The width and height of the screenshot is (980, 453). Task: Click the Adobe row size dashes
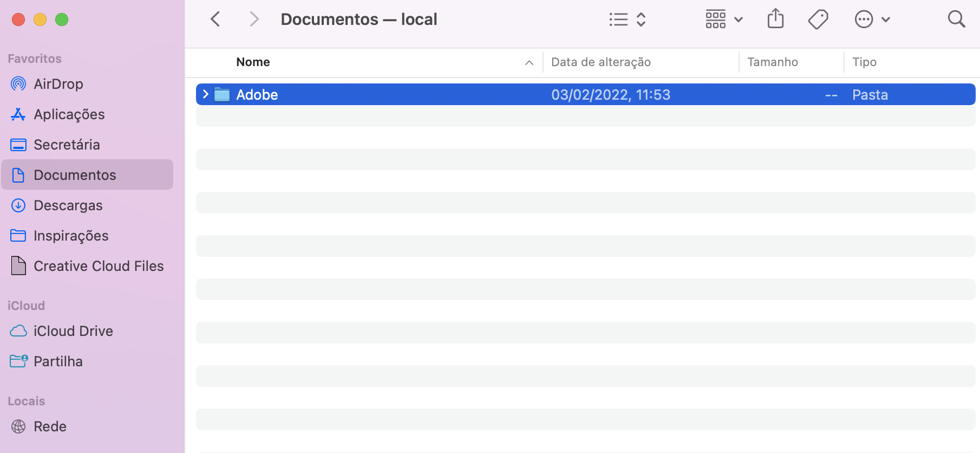tap(831, 96)
